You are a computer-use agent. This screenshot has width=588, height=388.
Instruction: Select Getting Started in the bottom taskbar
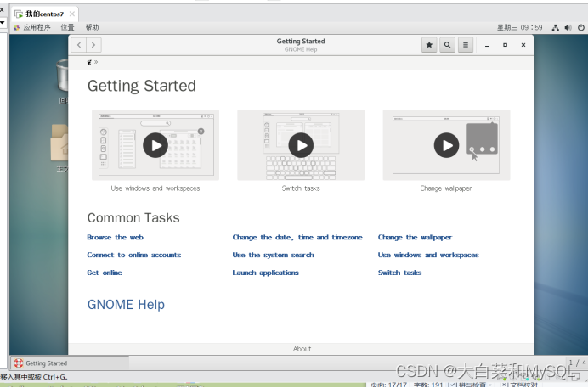[x=70, y=363]
